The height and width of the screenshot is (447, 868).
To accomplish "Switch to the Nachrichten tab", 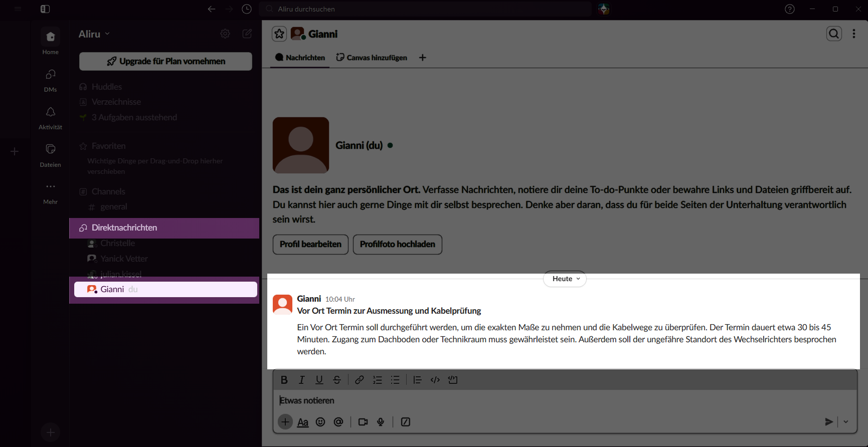I will click(300, 58).
